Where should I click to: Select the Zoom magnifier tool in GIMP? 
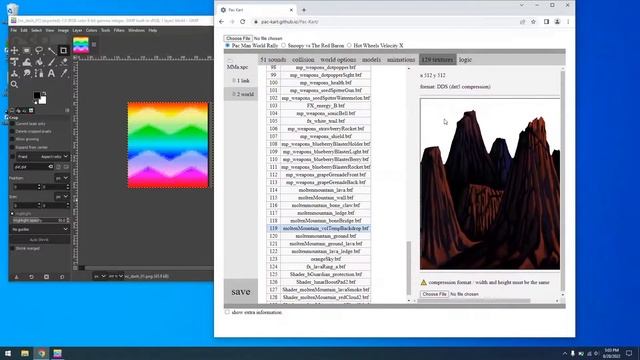pos(14,85)
